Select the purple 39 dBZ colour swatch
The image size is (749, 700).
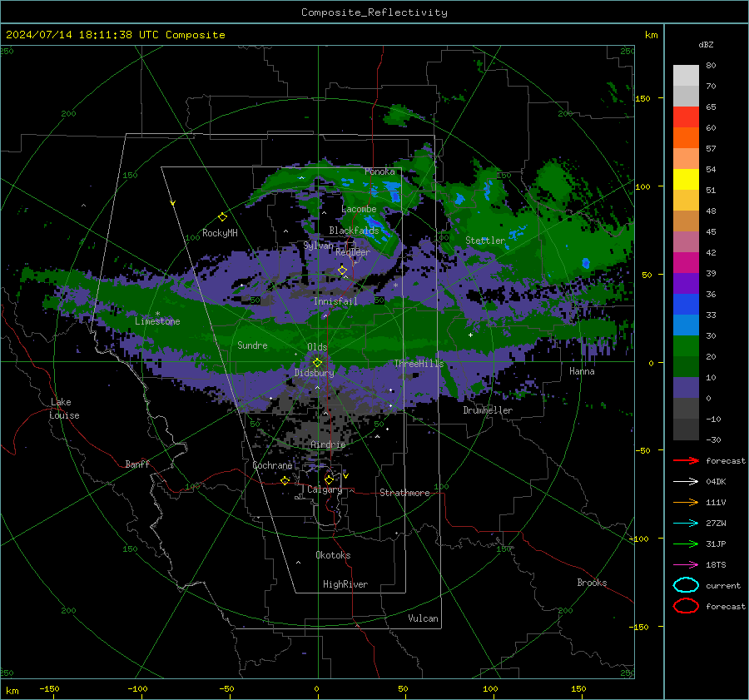(686, 283)
